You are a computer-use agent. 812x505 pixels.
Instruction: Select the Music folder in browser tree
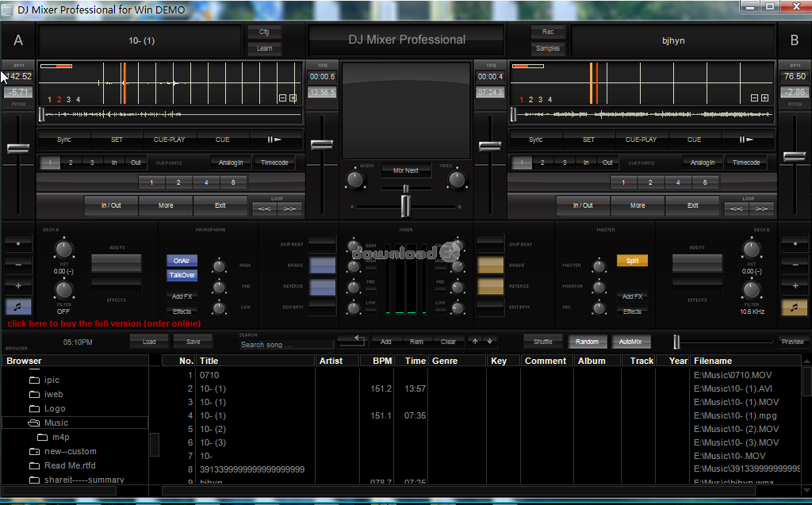(x=75, y=423)
